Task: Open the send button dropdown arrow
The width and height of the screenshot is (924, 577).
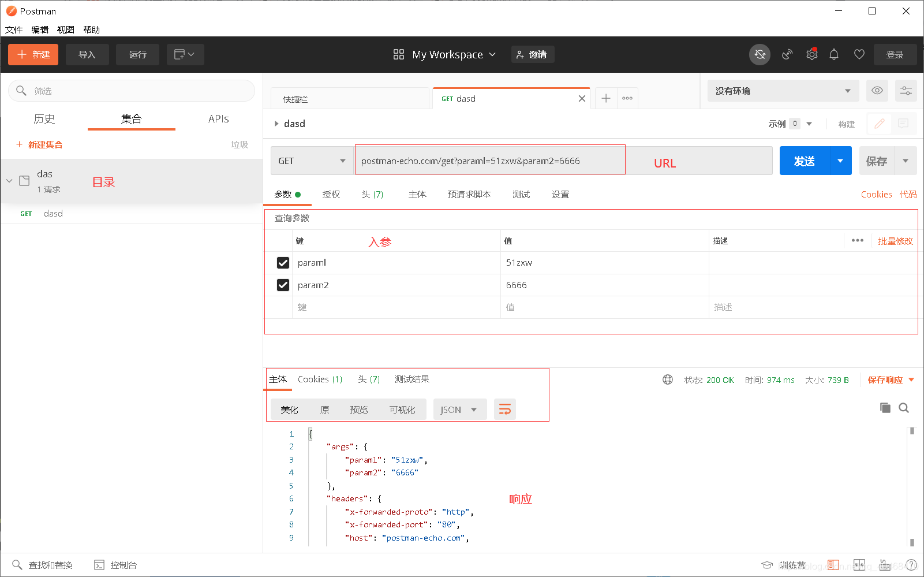Action: point(840,161)
